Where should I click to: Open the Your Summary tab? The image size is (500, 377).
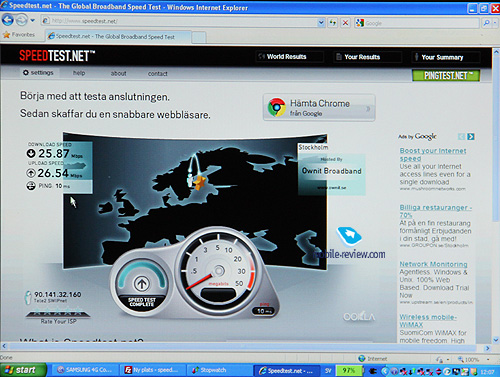pos(445,57)
